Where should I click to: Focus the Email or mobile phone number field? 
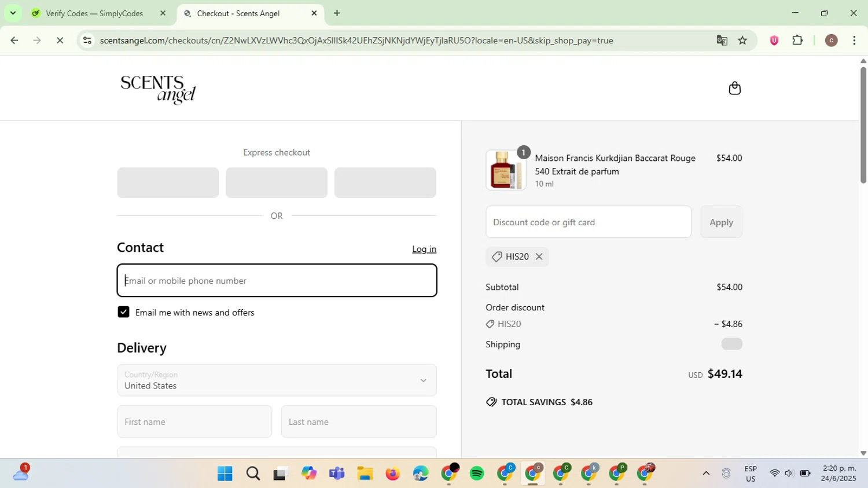point(277,281)
